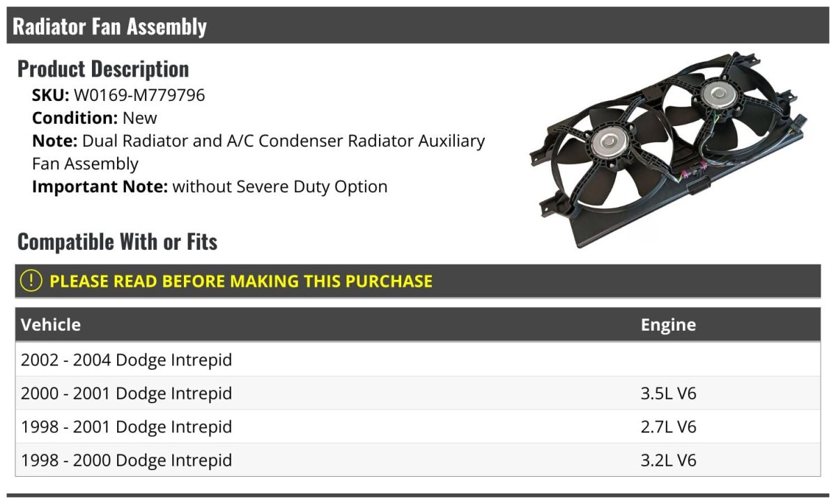The height and width of the screenshot is (504, 836).
Task: Click the 2.7L V6 engine cell
Action: tap(668, 427)
